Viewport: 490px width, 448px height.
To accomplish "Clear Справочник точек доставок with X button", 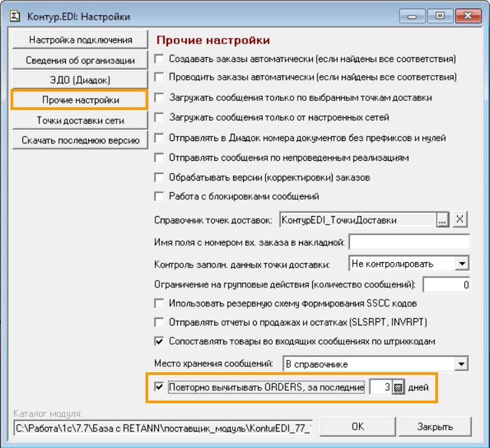I will pyautogui.click(x=460, y=219).
